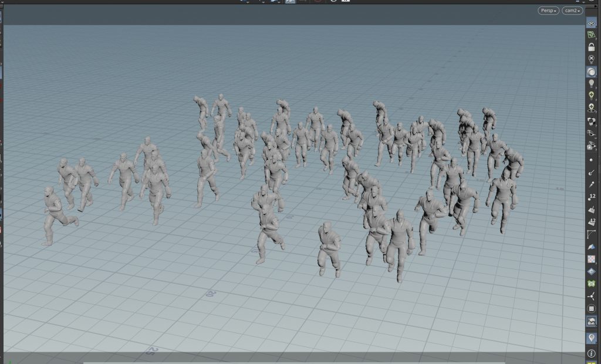The height and width of the screenshot is (364, 601).
Task: Toggle the green construction plane icon
Action: 592,35
